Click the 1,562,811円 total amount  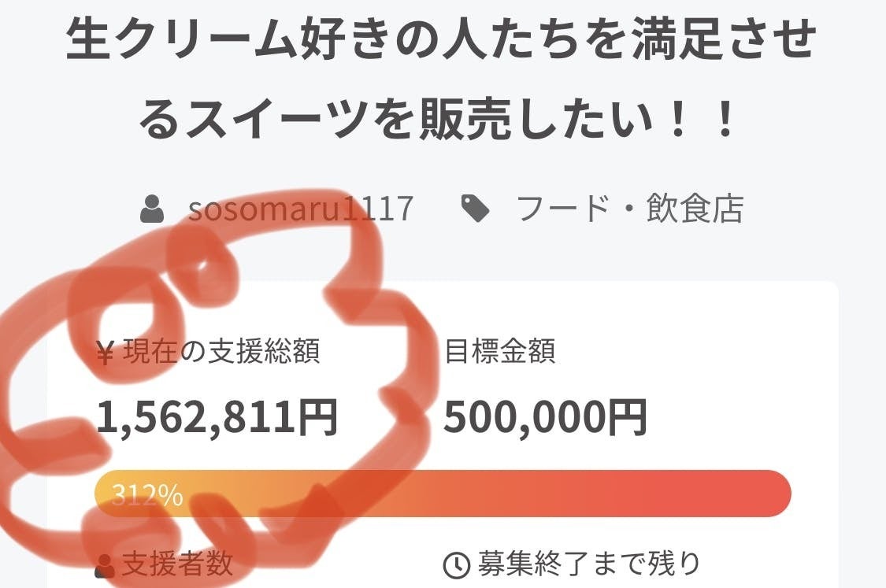(x=217, y=417)
